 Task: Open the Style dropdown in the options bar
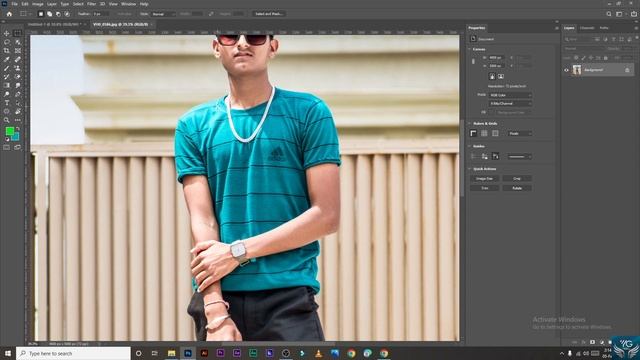(164, 14)
